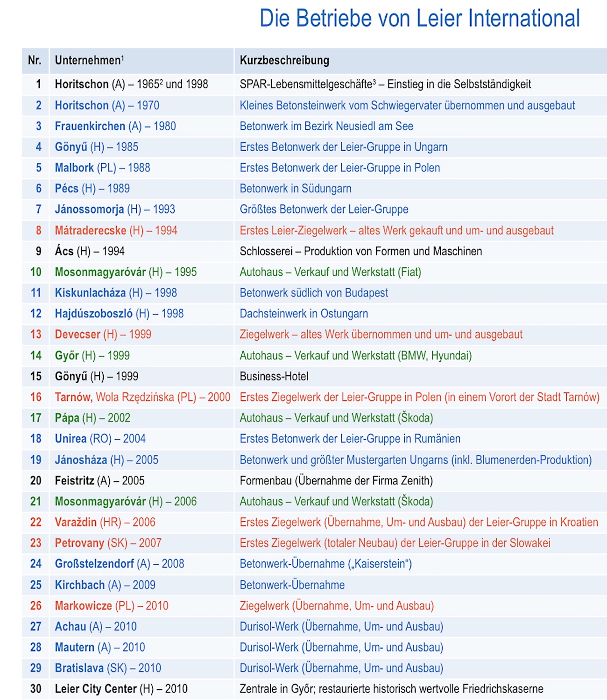Click 'Dachsteinwerk in Ostungarn' description

(303, 314)
